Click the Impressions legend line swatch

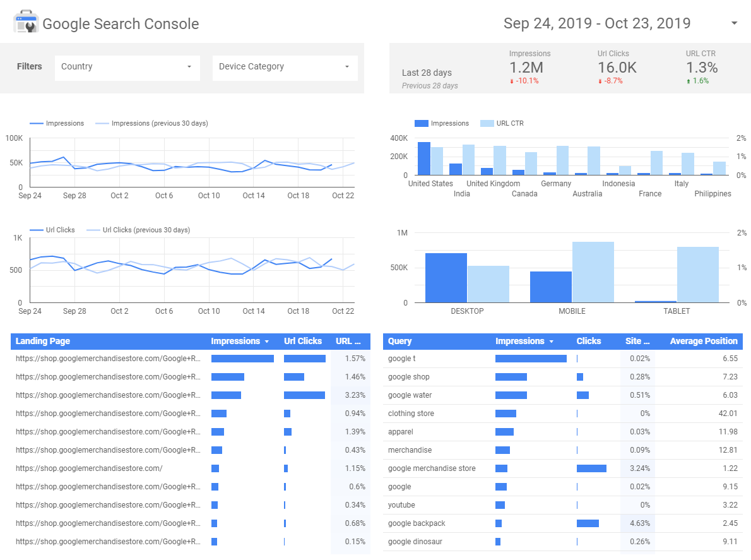[37, 124]
